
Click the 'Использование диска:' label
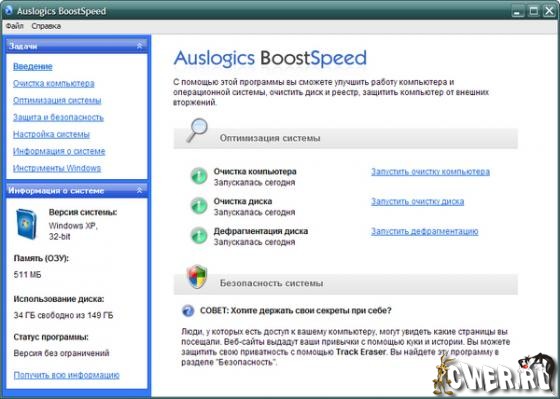[59, 299]
